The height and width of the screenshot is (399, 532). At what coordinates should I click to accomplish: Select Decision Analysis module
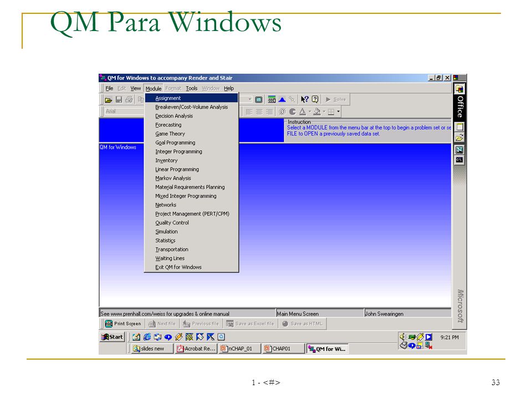pos(191,116)
